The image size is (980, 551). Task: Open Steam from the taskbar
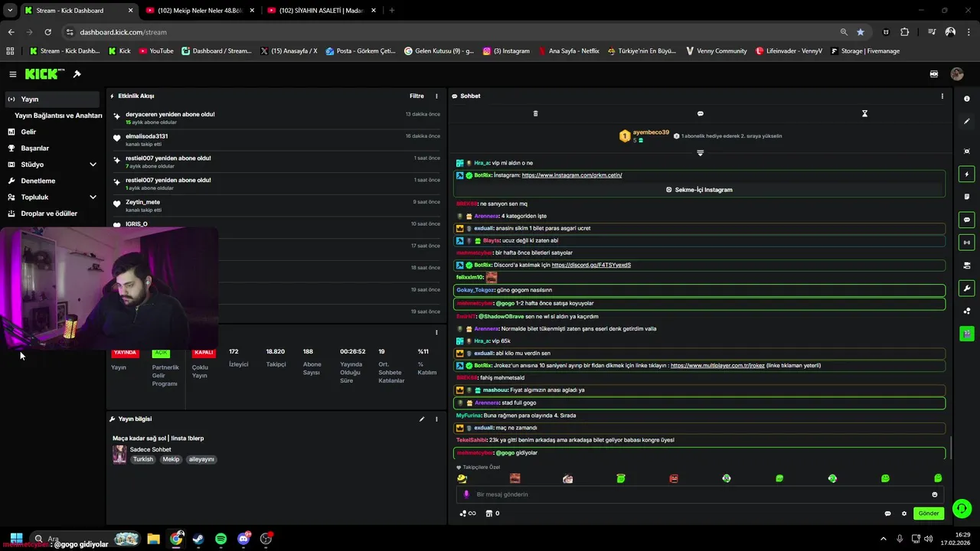(198, 539)
